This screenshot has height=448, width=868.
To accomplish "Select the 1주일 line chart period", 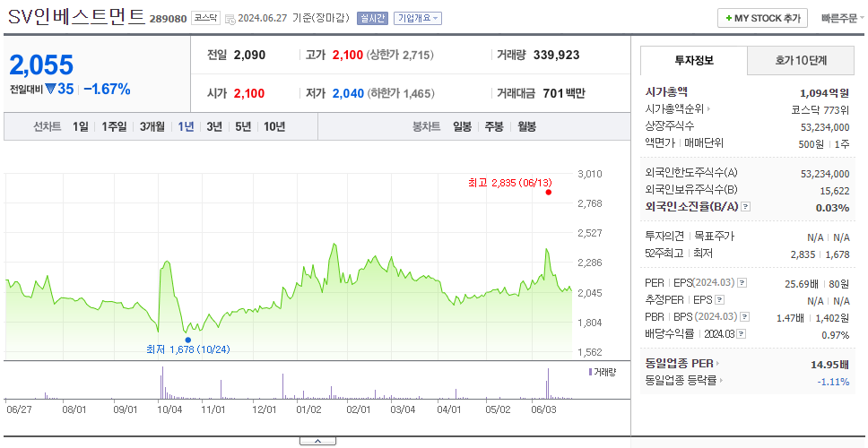I will point(114,126).
